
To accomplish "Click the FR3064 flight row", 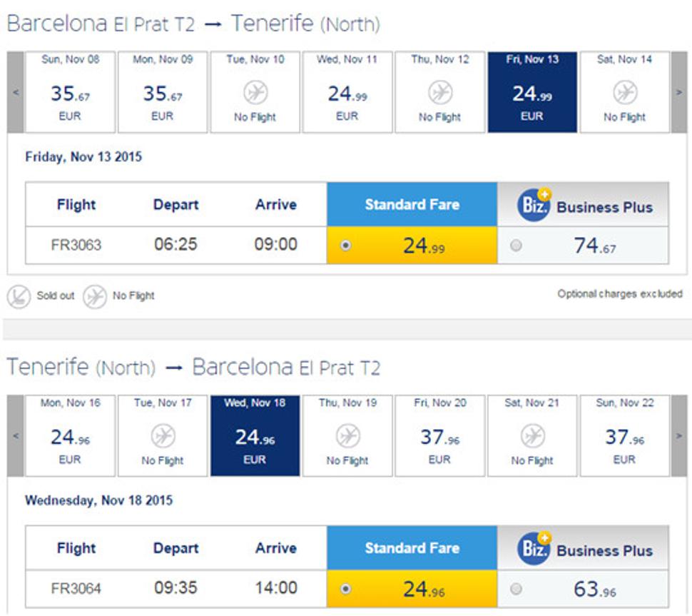I will (347, 589).
